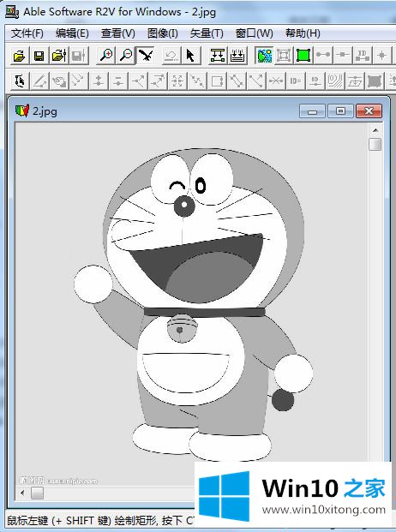Click the zoom out magnifier

point(126,56)
